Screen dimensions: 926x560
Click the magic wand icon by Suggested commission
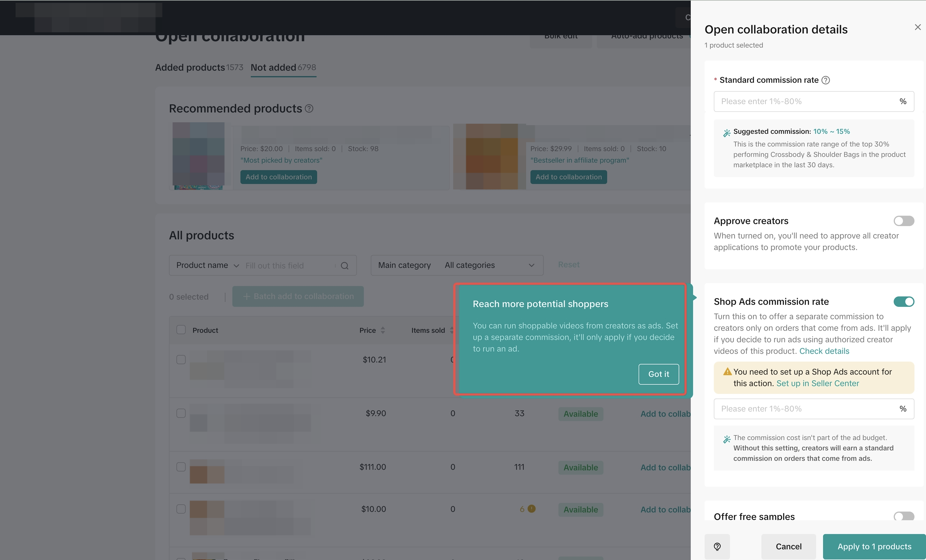pyautogui.click(x=727, y=133)
